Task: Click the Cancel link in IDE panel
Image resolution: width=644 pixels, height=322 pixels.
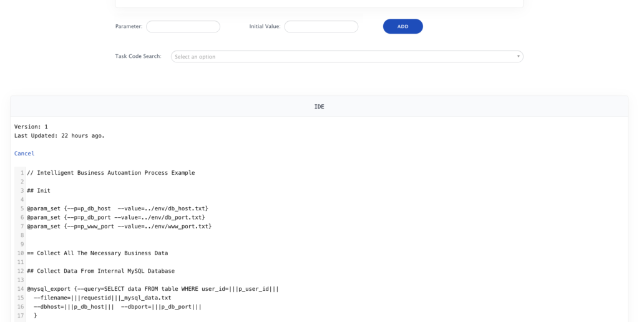Action: pos(24,154)
